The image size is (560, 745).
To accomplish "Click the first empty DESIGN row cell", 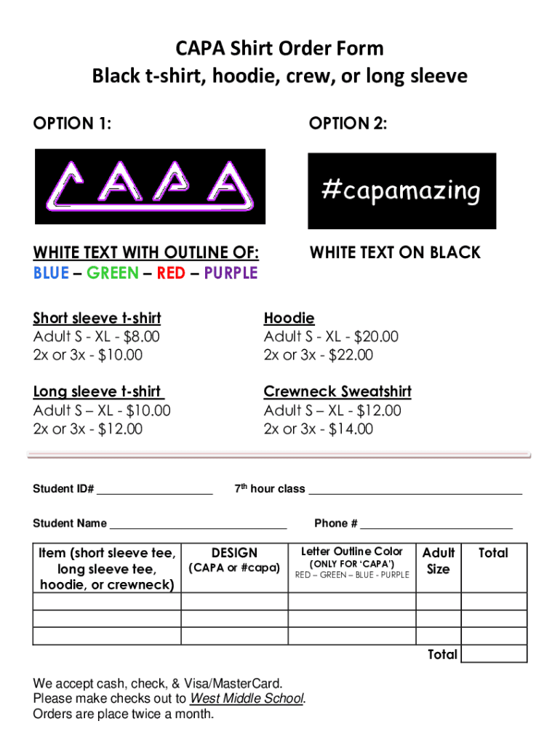I will pos(234,602).
